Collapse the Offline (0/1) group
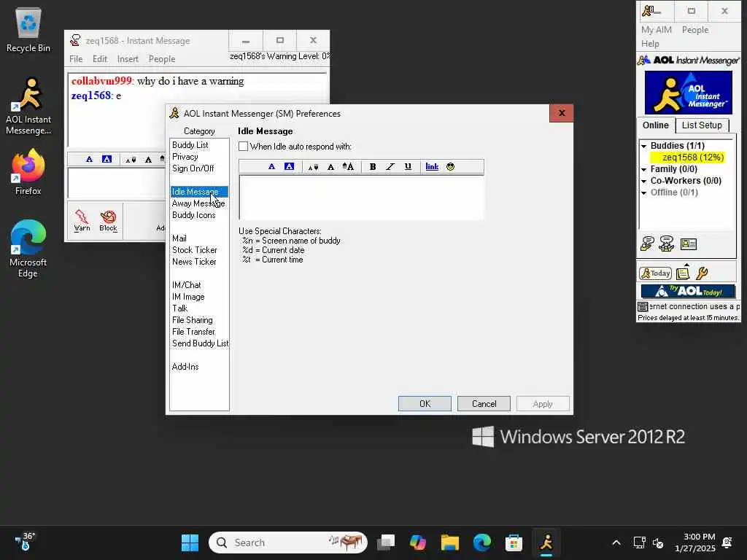The image size is (747, 560). 643,192
